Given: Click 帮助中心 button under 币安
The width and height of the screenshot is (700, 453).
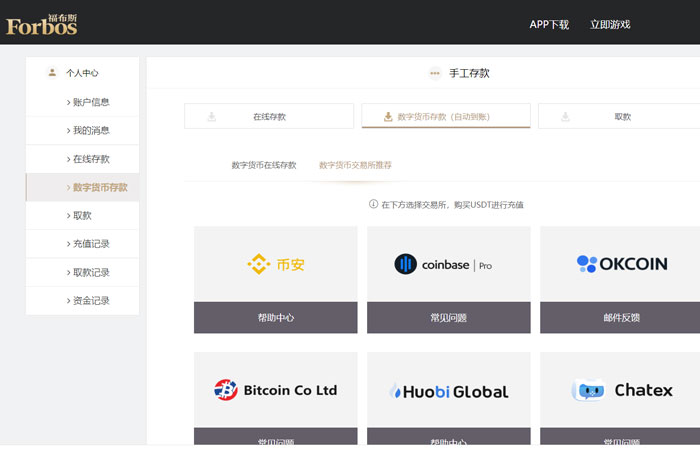Looking at the screenshot, I should point(275,318).
